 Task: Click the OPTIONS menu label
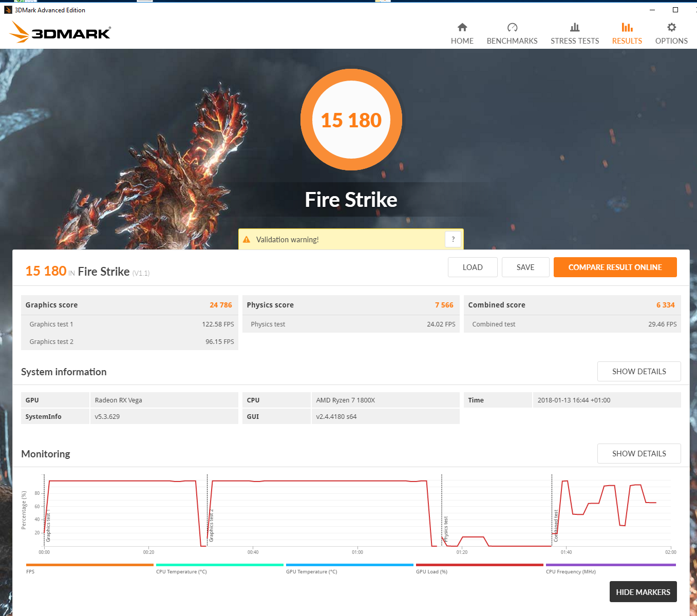point(671,41)
